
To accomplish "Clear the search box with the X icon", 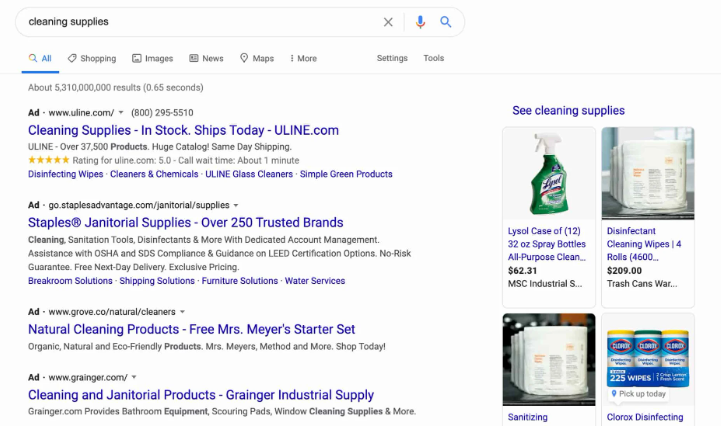I will [x=388, y=22].
